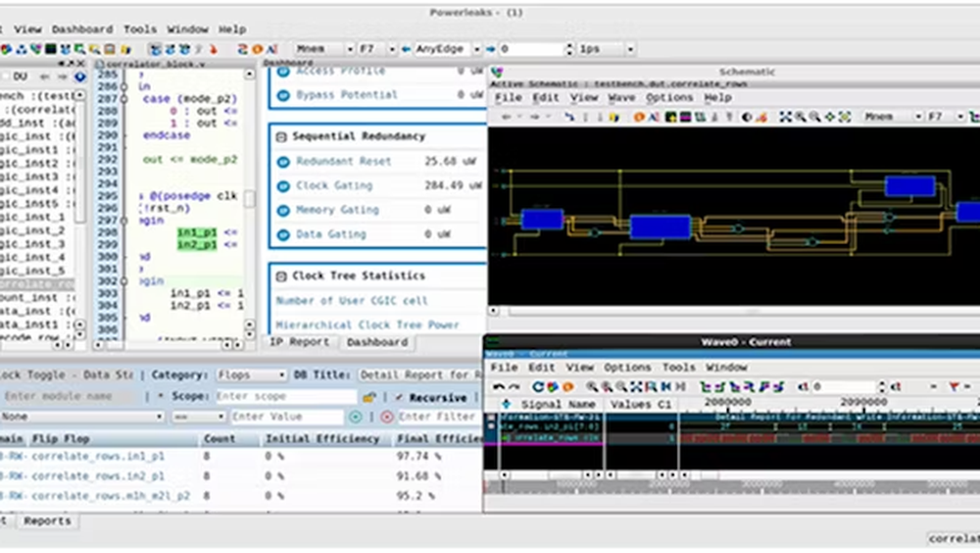Open None dropdown in filter row

point(82,417)
